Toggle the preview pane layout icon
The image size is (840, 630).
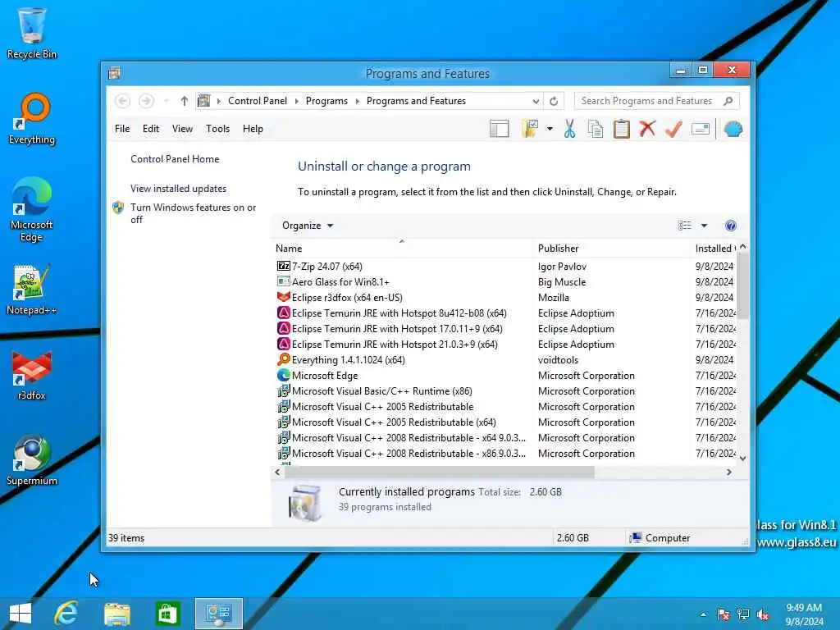coord(500,129)
